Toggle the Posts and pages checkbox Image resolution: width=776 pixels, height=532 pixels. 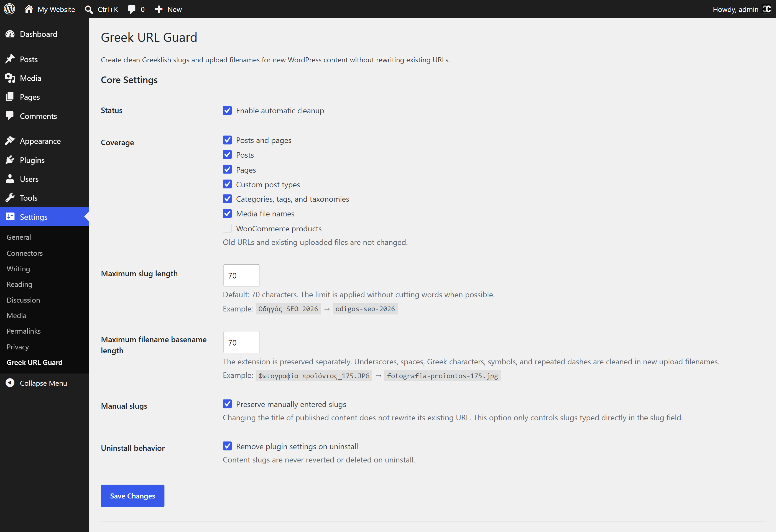(x=227, y=140)
